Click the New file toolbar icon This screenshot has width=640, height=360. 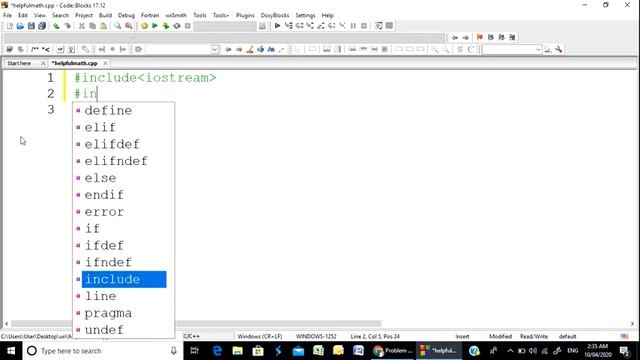(x=9, y=26)
